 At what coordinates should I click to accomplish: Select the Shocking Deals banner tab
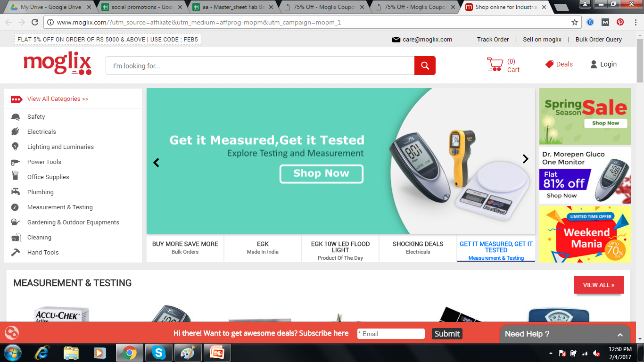[x=418, y=248]
